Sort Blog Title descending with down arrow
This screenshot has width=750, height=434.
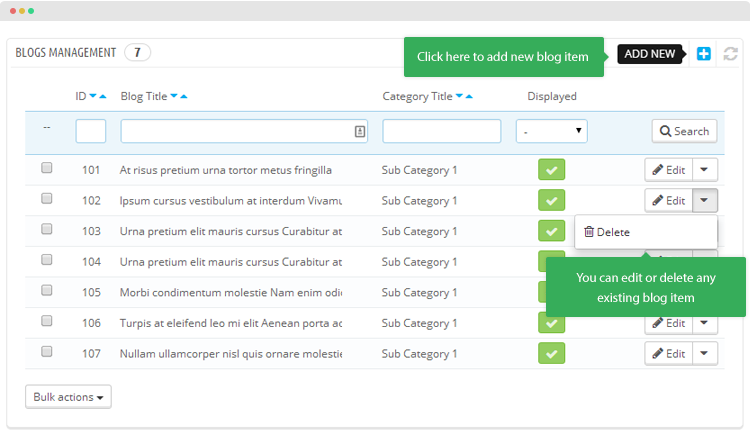click(174, 96)
